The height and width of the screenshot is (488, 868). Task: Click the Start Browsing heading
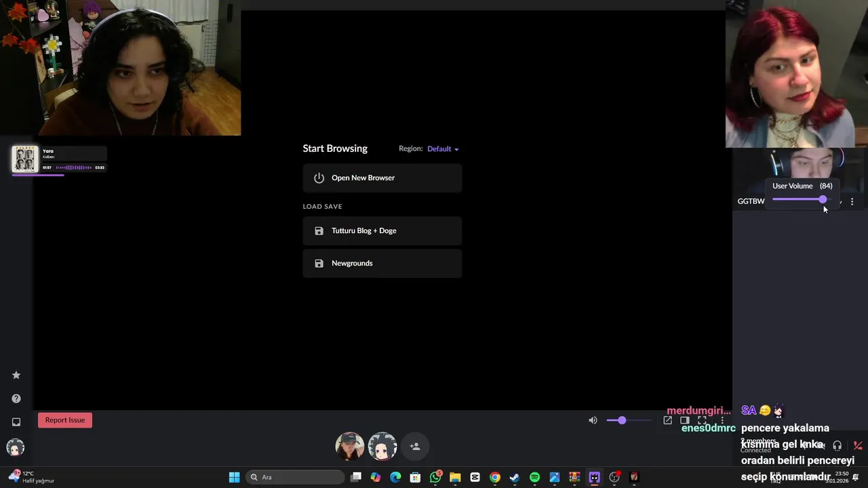click(x=335, y=148)
